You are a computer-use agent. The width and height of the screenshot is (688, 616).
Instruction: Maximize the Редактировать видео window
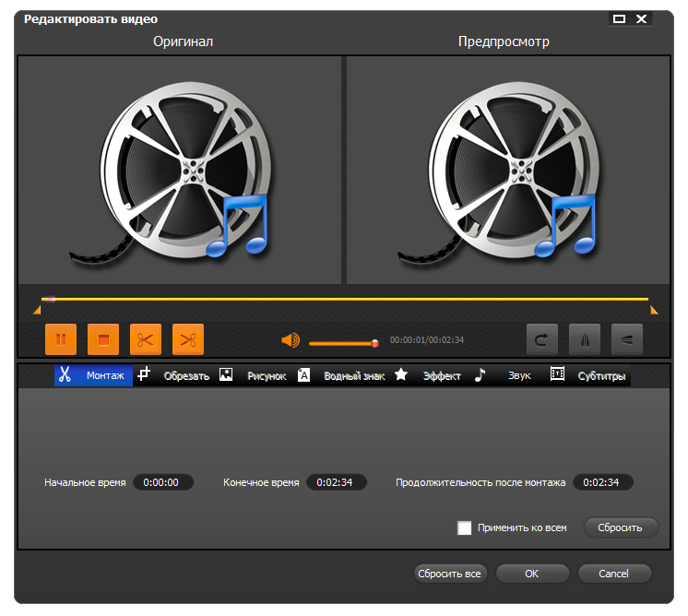619,18
